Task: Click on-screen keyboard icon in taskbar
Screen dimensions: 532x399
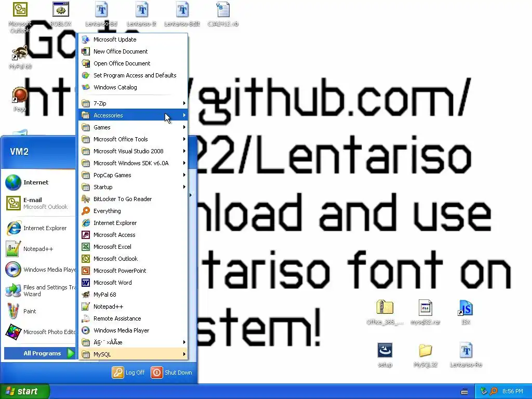Action: (x=464, y=392)
